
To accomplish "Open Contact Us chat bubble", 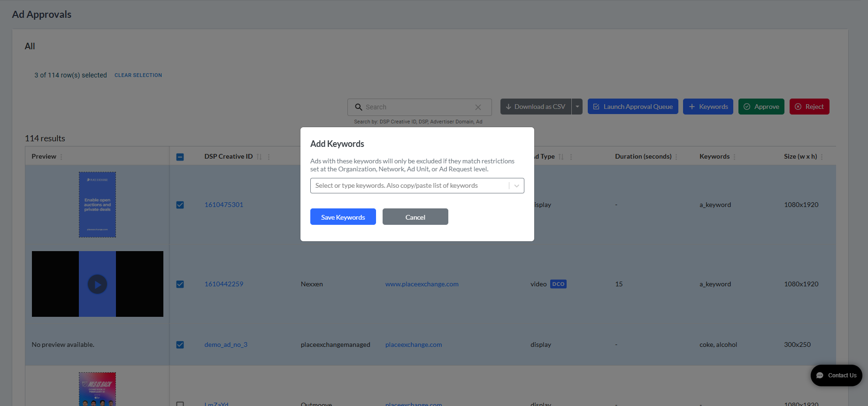I will pos(836,375).
